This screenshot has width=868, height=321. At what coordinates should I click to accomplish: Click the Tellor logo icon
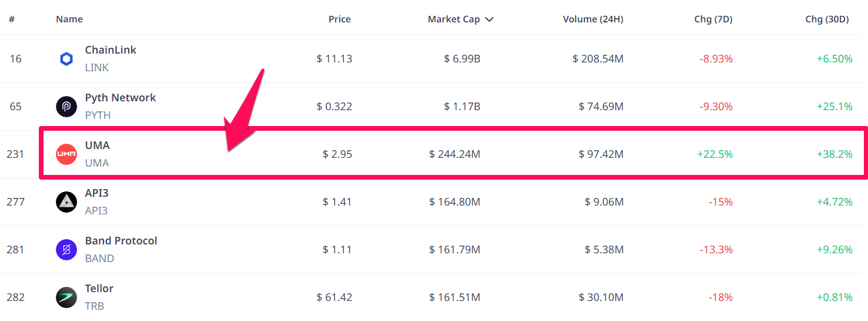click(66, 297)
